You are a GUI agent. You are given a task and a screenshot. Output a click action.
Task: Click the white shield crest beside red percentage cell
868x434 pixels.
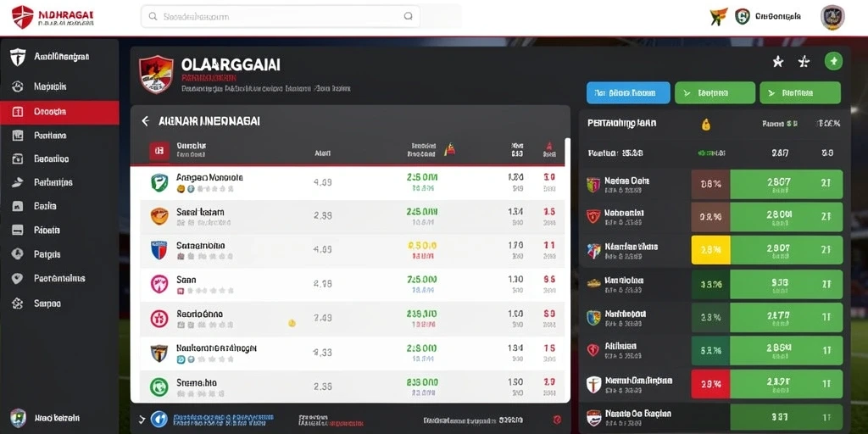(593, 384)
